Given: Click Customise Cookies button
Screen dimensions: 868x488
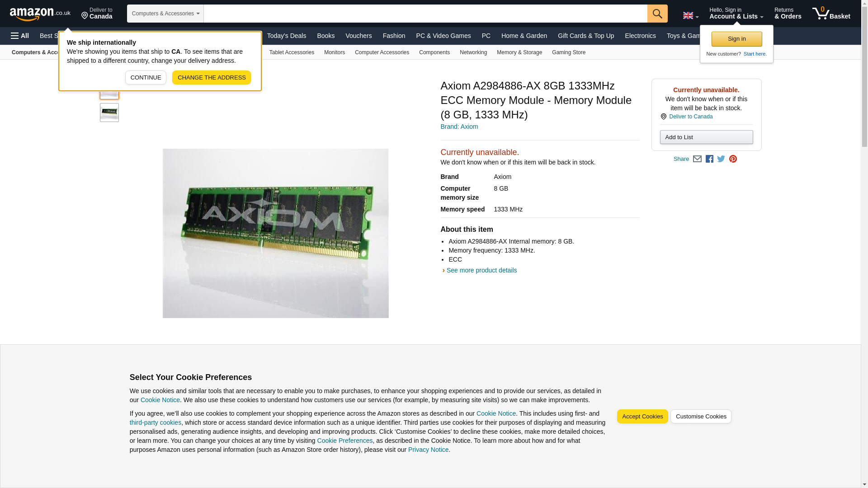Looking at the screenshot, I should pos(700,416).
